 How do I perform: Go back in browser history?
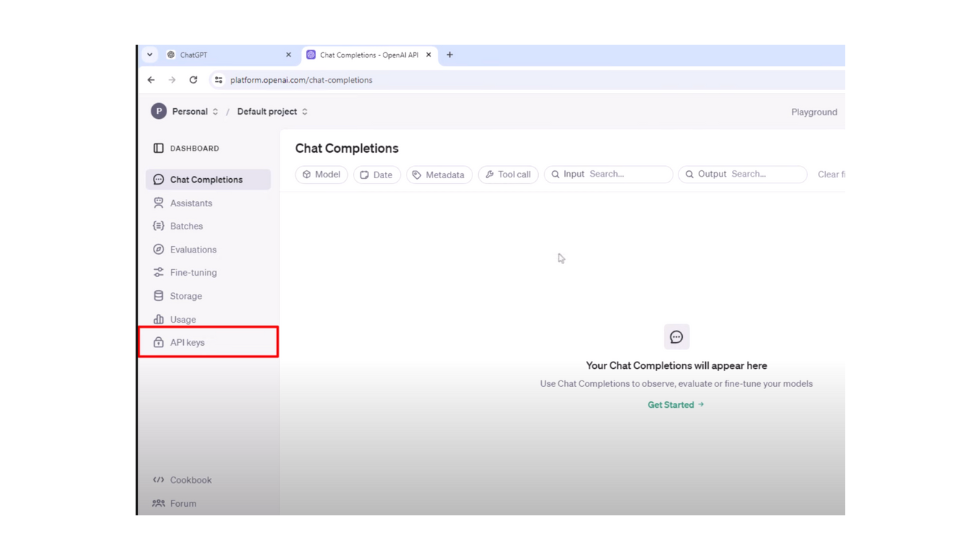[x=151, y=80]
